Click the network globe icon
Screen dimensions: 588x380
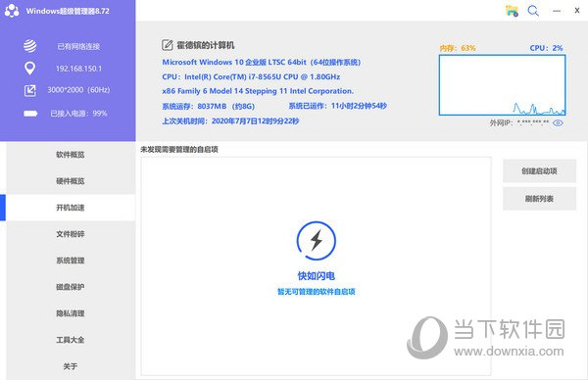point(30,46)
